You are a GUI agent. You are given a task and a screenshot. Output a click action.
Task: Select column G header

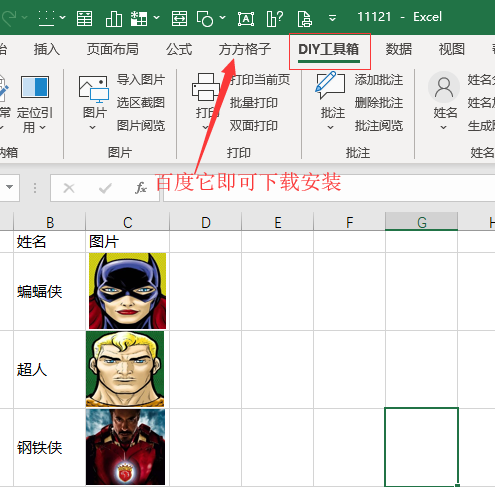click(x=422, y=222)
